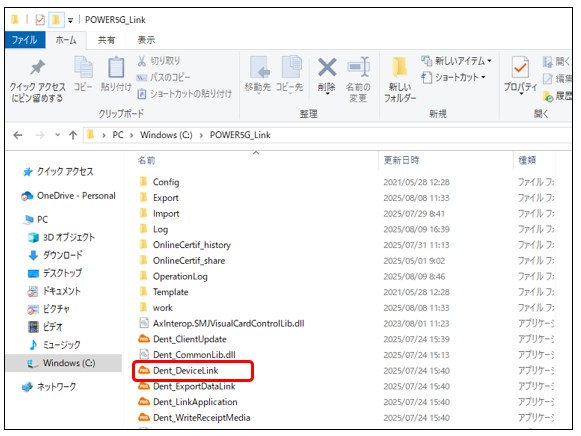The height and width of the screenshot is (436, 581).
Task: Select Pictures (ピクチャ) in sidebar
Action: point(49,309)
